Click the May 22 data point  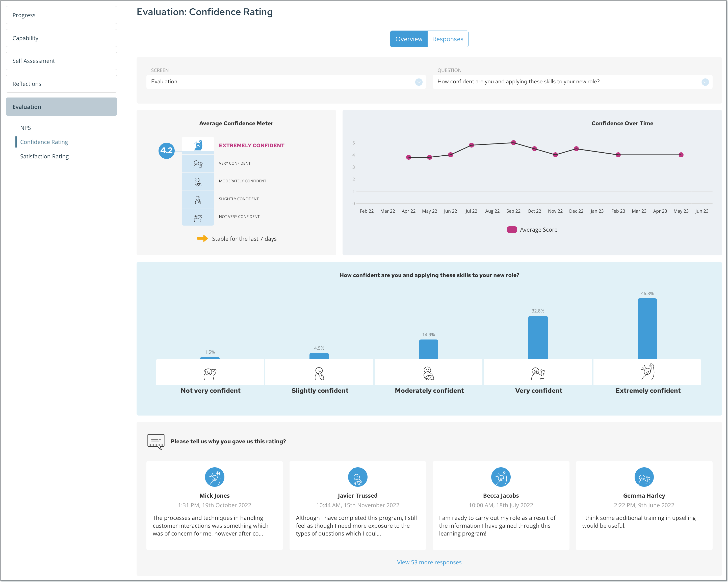pyautogui.click(x=430, y=157)
